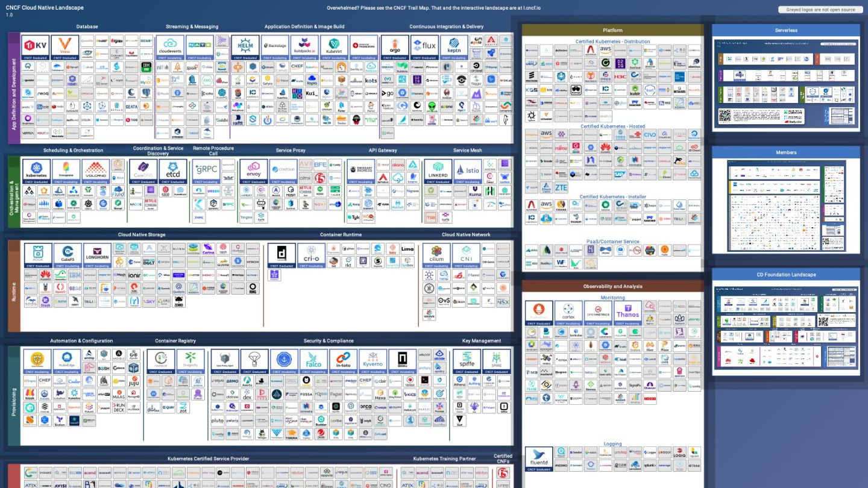Screen dimensions: 868x488
Task: Open the Emissary Ingress card
Action: (360, 172)
